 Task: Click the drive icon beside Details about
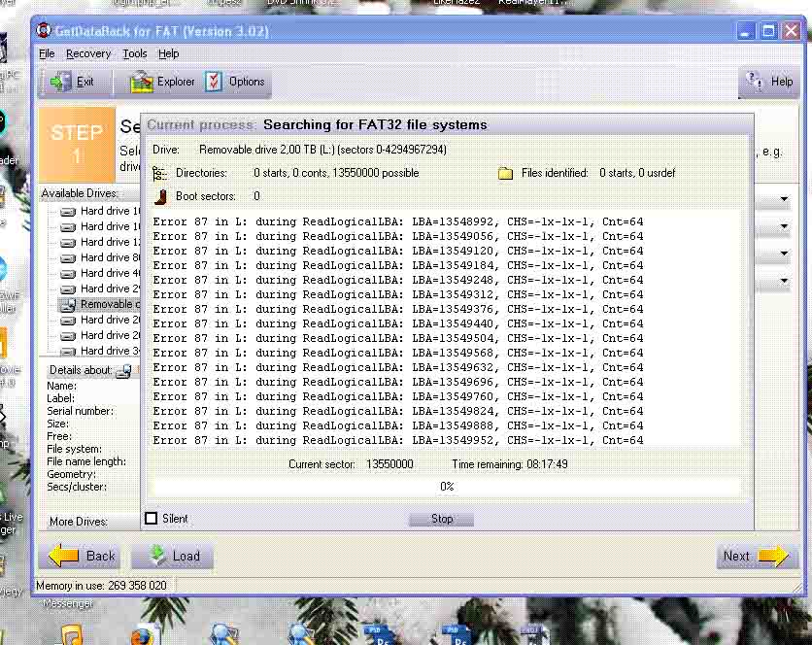coord(123,371)
